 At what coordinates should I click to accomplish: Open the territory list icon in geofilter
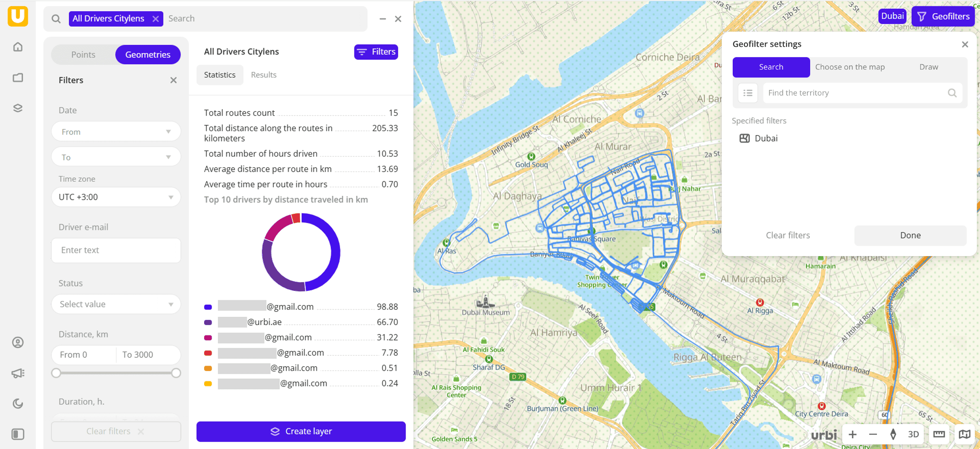click(x=748, y=93)
